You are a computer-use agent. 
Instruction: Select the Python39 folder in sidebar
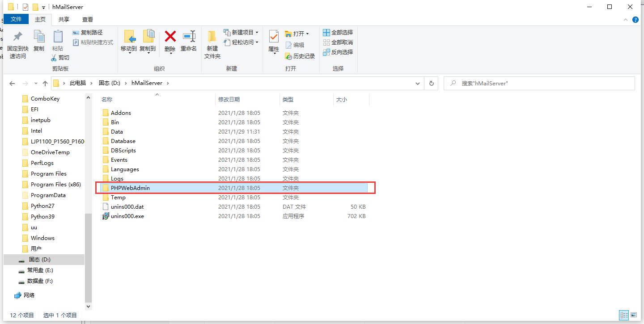[x=42, y=217]
